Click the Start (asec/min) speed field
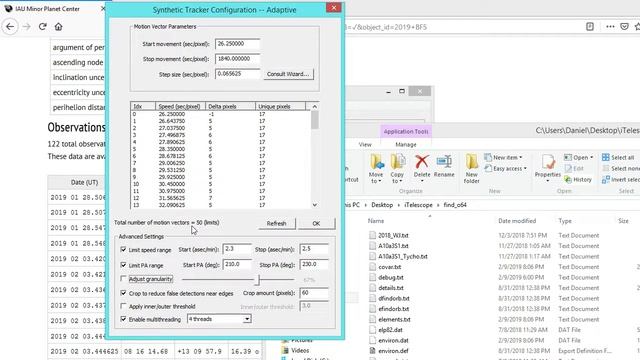 (237, 249)
